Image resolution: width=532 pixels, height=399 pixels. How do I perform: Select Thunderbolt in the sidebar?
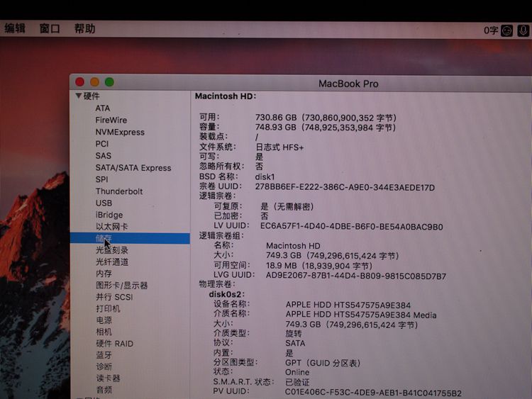(118, 191)
